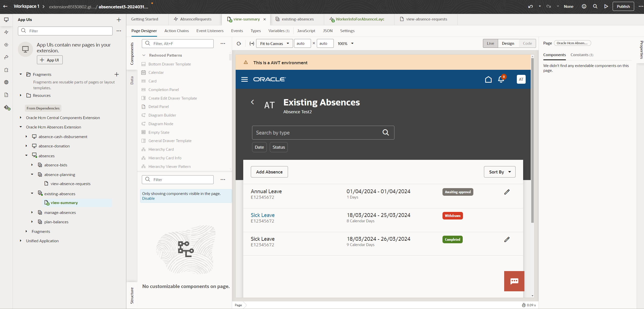This screenshot has height=309, width=644.
Task: Click the Publish button
Action: (623, 7)
